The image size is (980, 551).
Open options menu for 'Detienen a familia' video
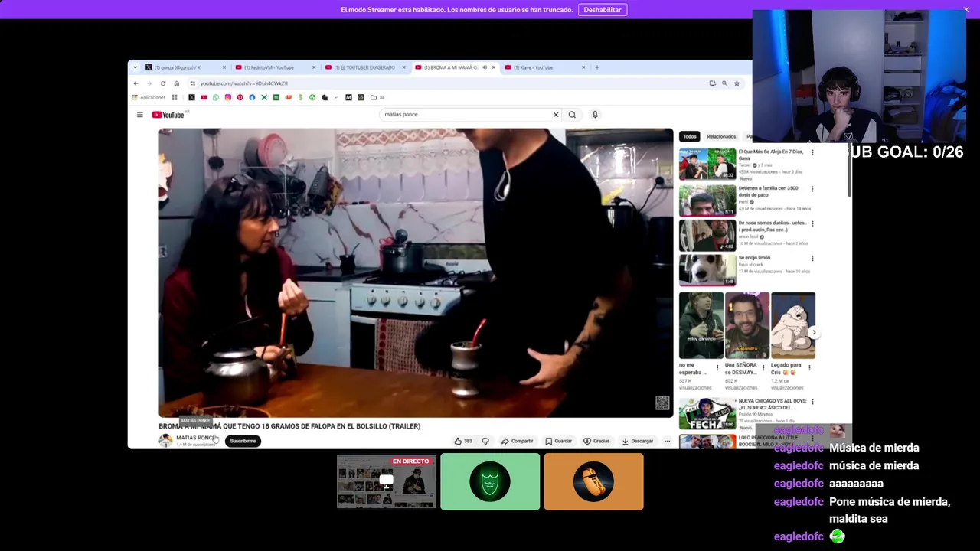coord(812,189)
